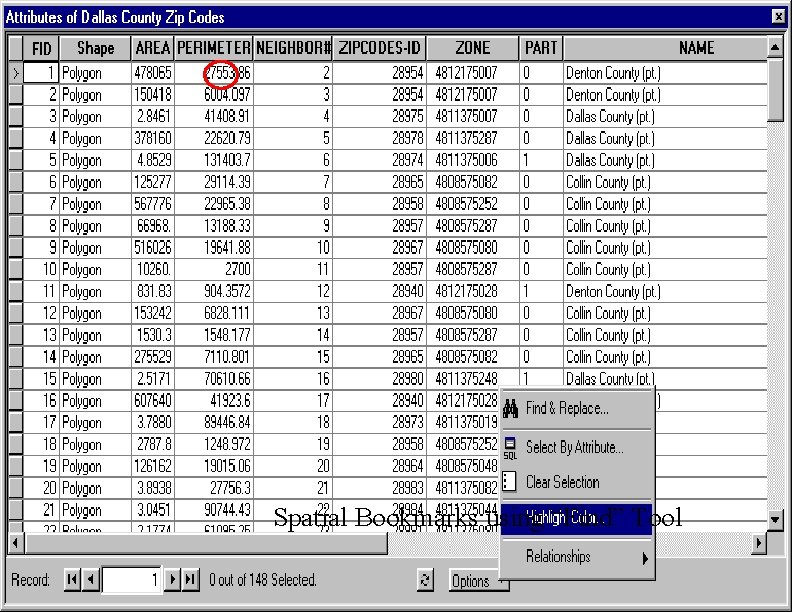The image size is (792, 612).
Task: Click the PART column header
Action: pos(541,48)
